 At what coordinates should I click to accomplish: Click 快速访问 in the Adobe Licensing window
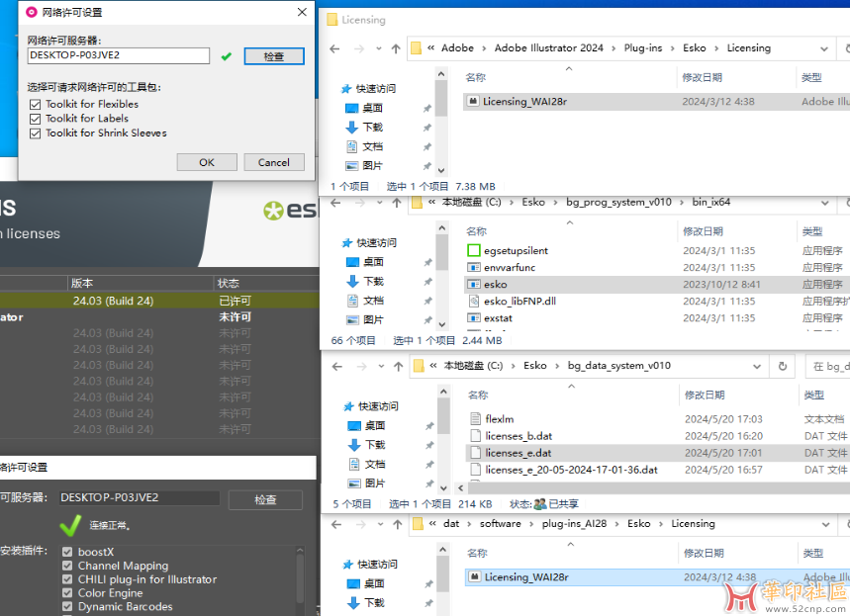[376, 88]
